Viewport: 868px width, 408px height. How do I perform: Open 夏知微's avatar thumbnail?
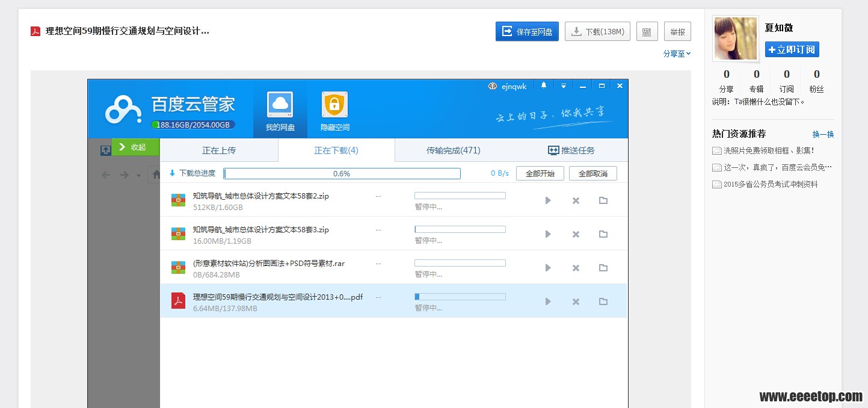pyautogui.click(x=735, y=39)
